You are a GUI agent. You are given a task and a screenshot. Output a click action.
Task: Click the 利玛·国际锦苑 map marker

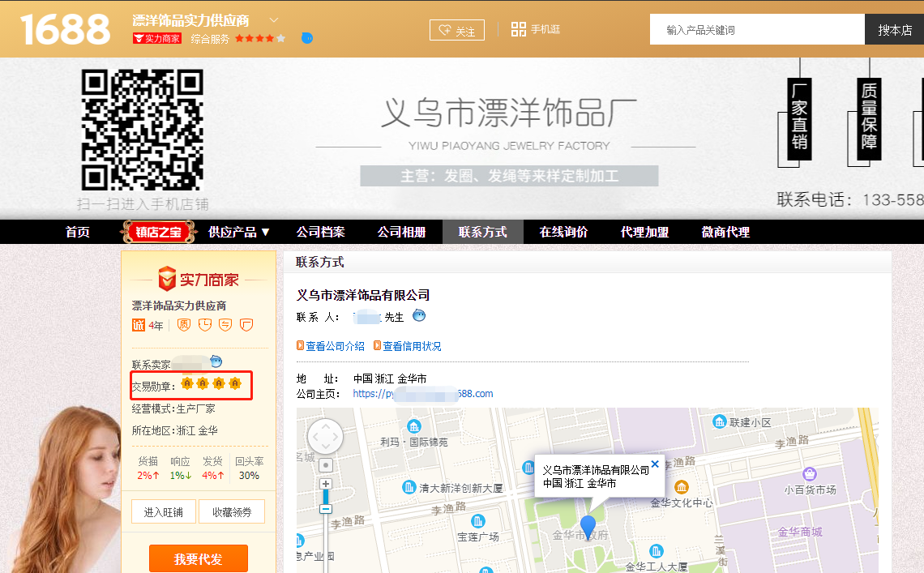414,426
